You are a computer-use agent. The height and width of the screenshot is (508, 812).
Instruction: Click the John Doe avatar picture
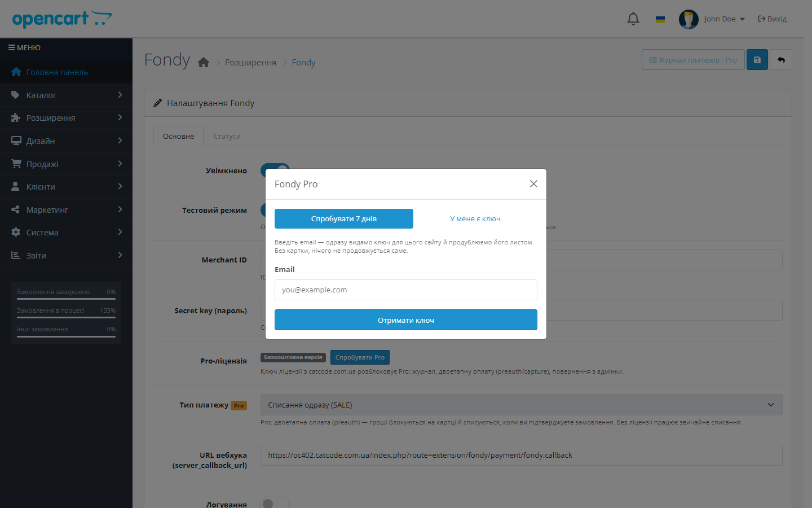click(689, 19)
